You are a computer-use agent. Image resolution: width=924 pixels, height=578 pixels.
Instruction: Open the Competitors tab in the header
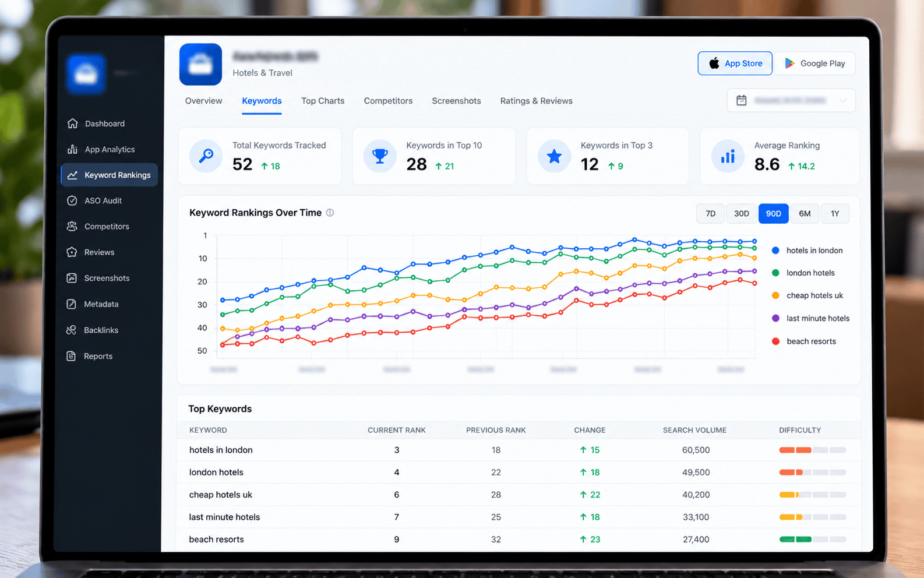(x=388, y=101)
